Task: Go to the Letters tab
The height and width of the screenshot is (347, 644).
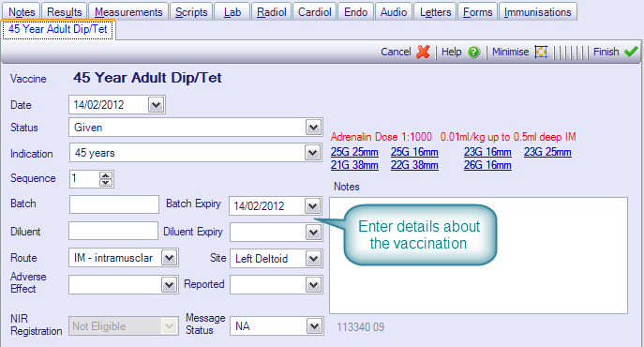Action: [x=435, y=12]
